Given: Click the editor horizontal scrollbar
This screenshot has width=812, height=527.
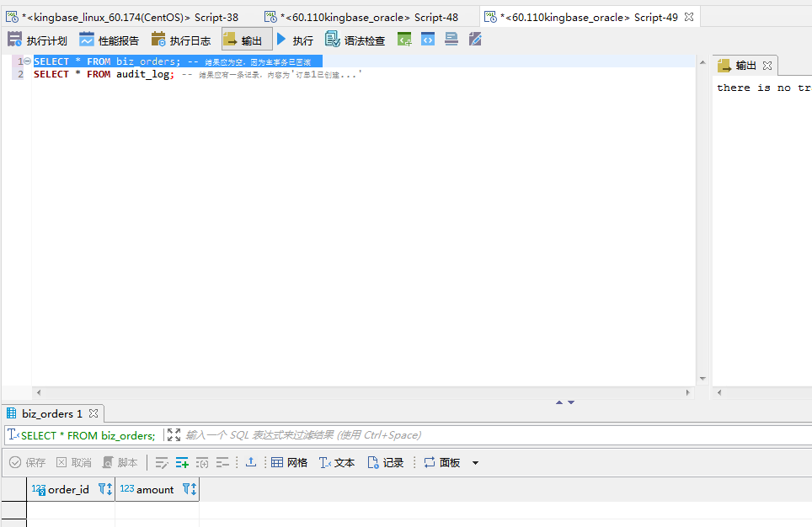Looking at the screenshot, I should point(362,392).
